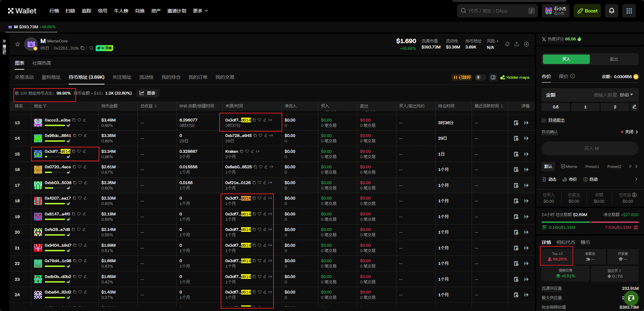This screenshot has width=644, height=311.
Task: Switch to the 社媒热度 tab
Action: (x=42, y=63)
